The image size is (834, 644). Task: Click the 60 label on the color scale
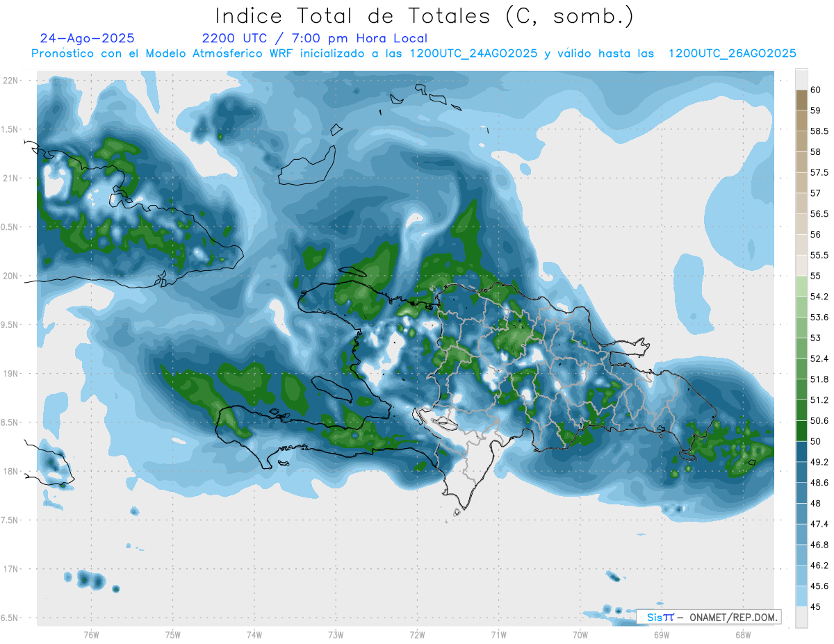815,90
